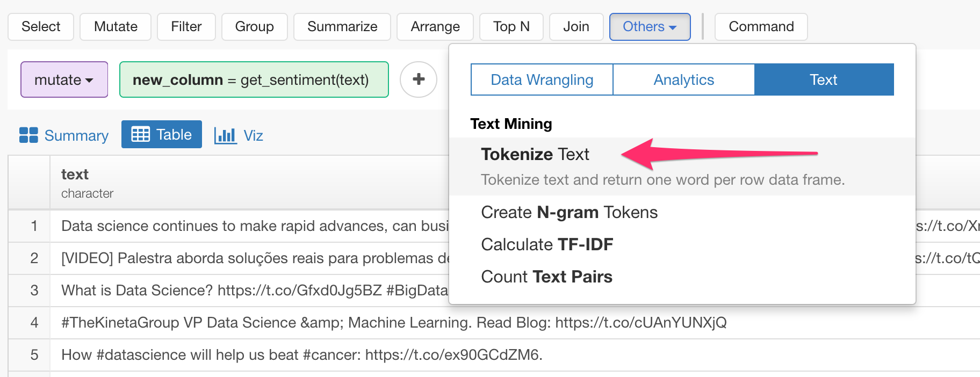Click the Filter step icon
Viewport: 980px width, 377px height.
click(x=186, y=26)
